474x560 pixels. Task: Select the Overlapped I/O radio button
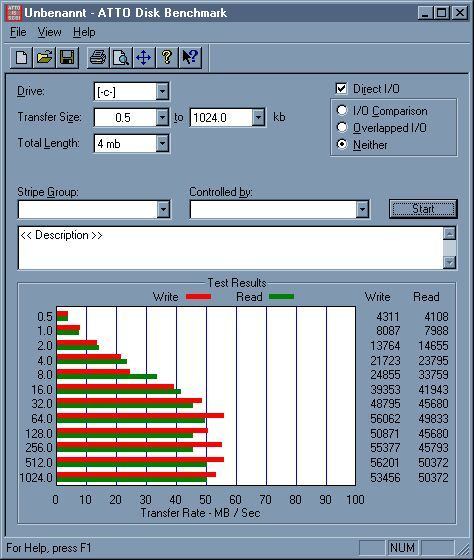[x=342, y=127]
